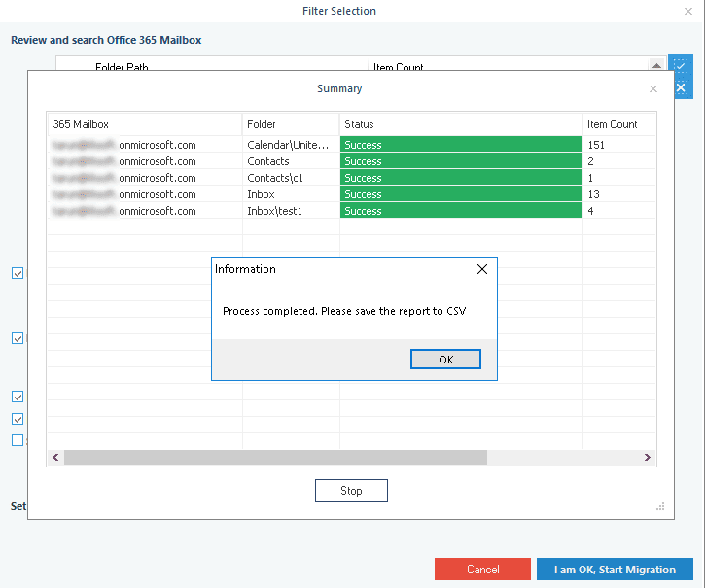The height and width of the screenshot is (588, 705).
Task: Click the Status column header
Action: point(461,124)
